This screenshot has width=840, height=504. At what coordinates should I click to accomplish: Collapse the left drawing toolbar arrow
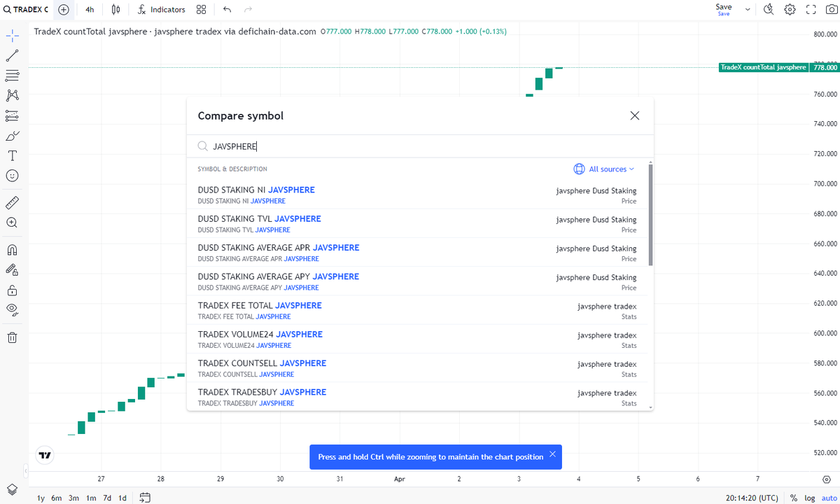pos(25,470)
